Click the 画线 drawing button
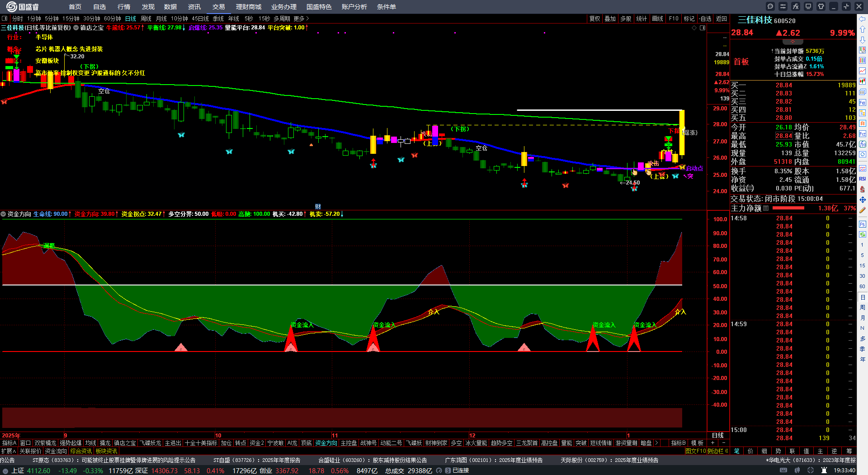Image resolution: width=868 pixels, height=475 pixels. click(658, 19)
